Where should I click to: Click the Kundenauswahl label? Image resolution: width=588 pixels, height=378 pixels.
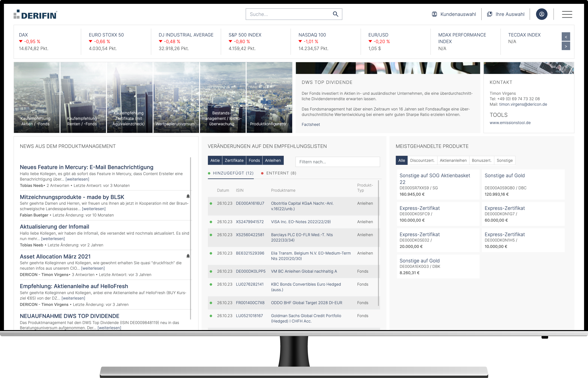458,14
